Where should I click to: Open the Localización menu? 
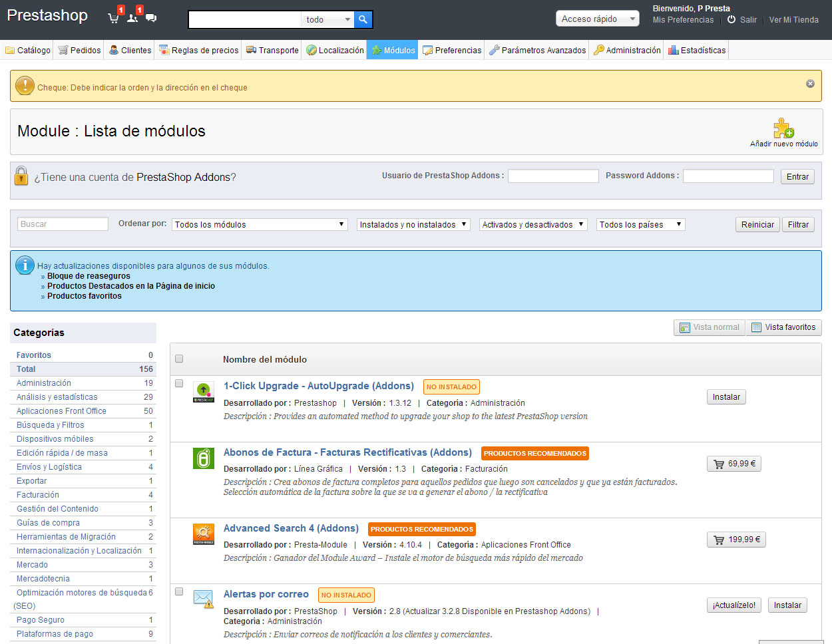[x=335, y=50]
